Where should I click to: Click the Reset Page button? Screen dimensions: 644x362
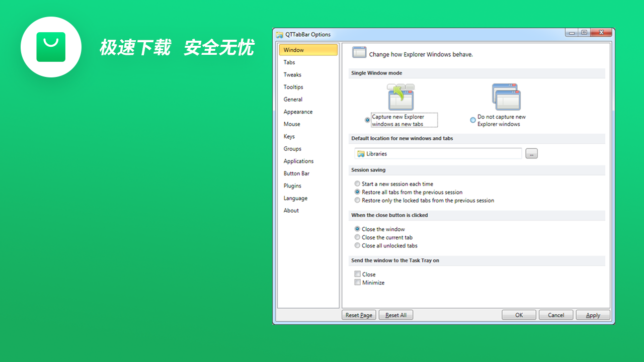pos(358,315)
